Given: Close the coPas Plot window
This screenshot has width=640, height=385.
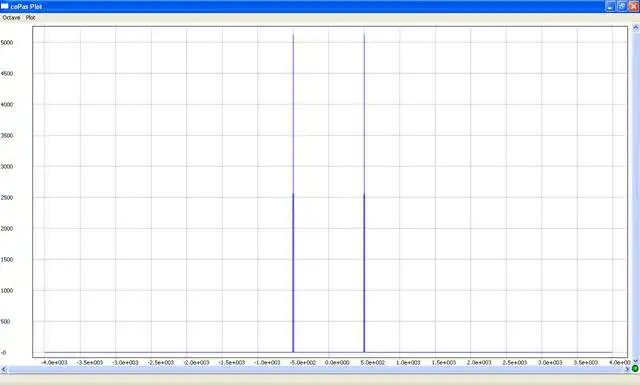Looking at the screenshot, I should tap(634, 6).
